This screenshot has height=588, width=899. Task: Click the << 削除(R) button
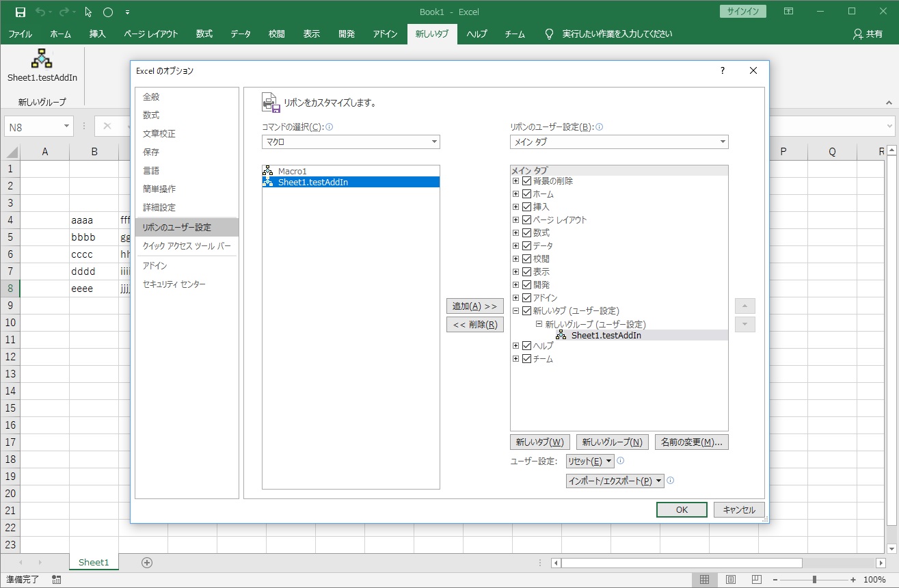point(474,325)
